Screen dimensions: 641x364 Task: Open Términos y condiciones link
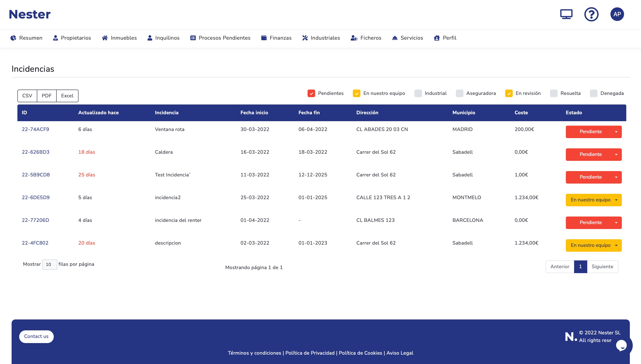[x=254, y=353]
